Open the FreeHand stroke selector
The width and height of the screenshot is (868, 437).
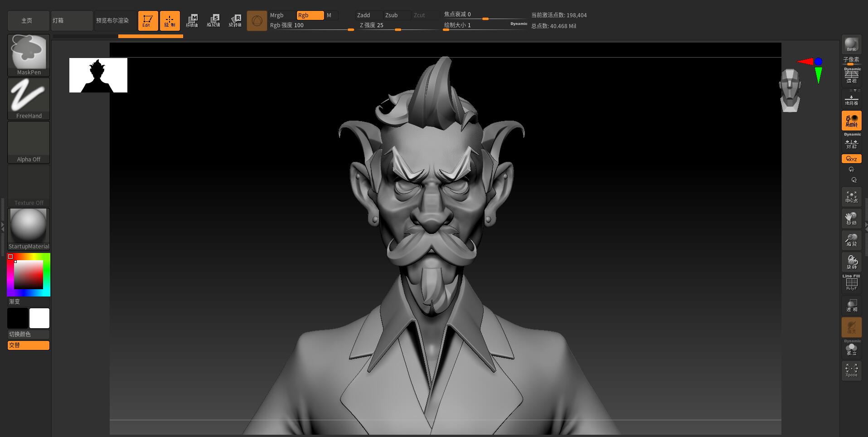click(x=29, y=98)
